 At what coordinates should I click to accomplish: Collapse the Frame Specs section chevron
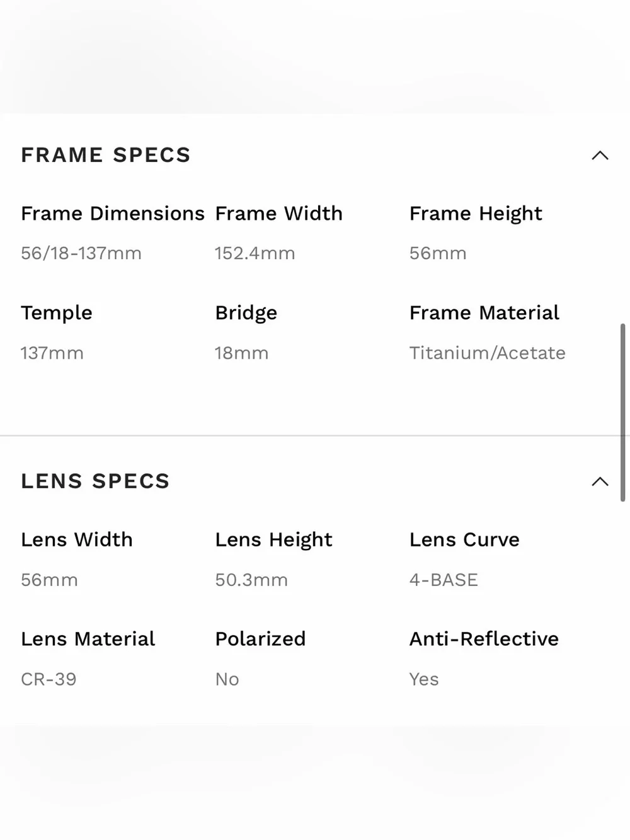point(600,156)
